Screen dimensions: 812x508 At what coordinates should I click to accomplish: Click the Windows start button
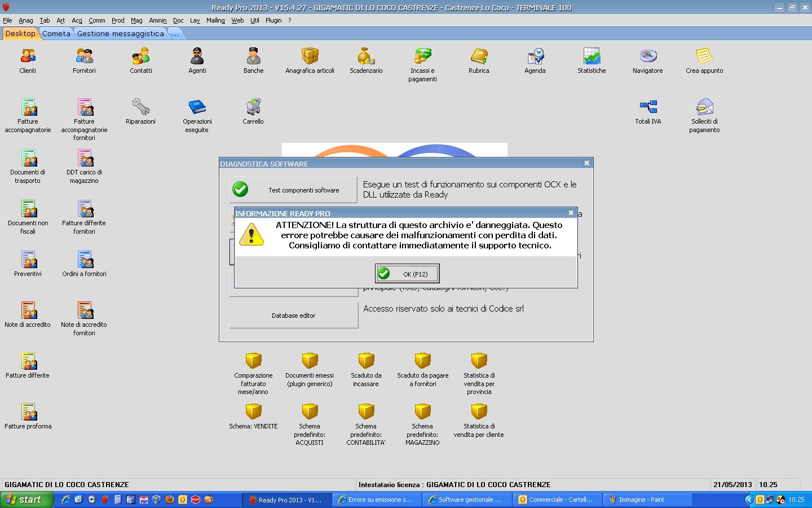coord(27,500)
